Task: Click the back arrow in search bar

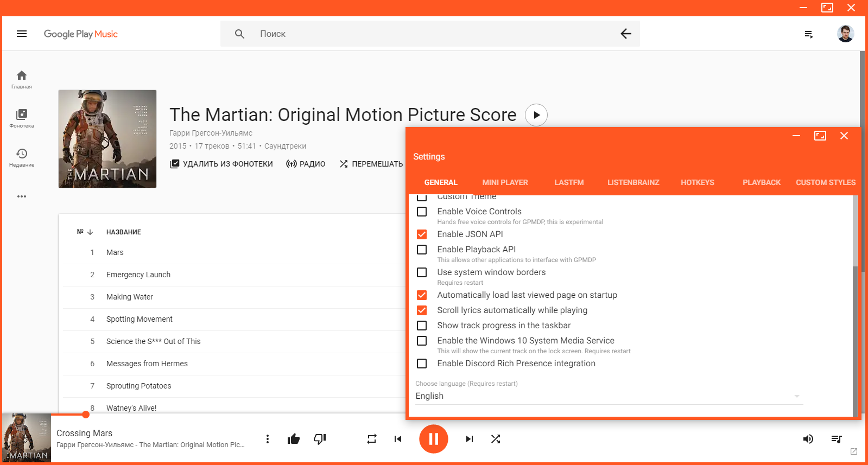Action: (x=626, y=34)
